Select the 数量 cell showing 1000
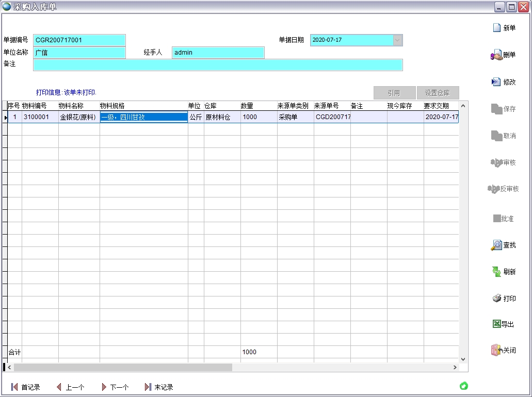Viewport: 532px width, 397px height. click(258, 117)
